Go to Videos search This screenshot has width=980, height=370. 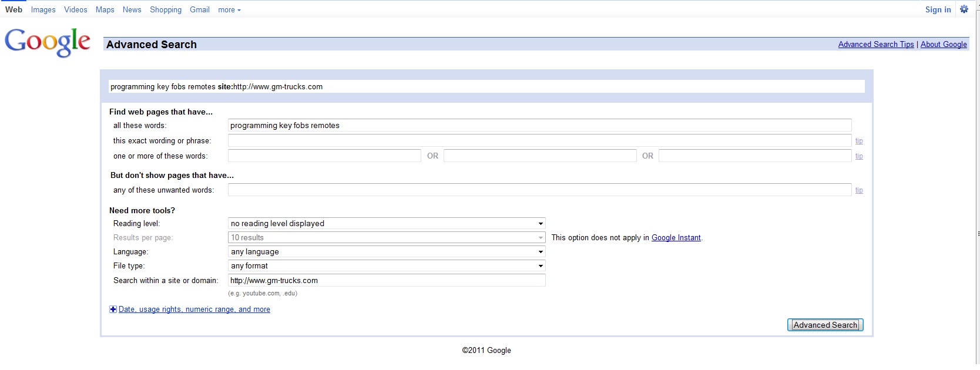coord(76,10)
